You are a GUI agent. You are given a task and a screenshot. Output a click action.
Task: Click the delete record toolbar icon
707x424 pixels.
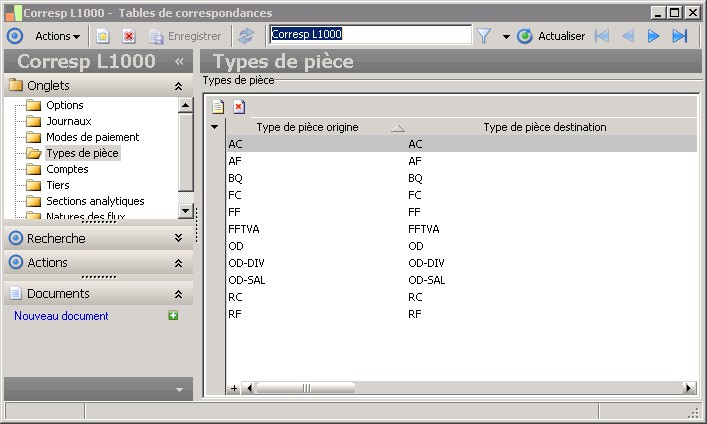pos(129,36)
